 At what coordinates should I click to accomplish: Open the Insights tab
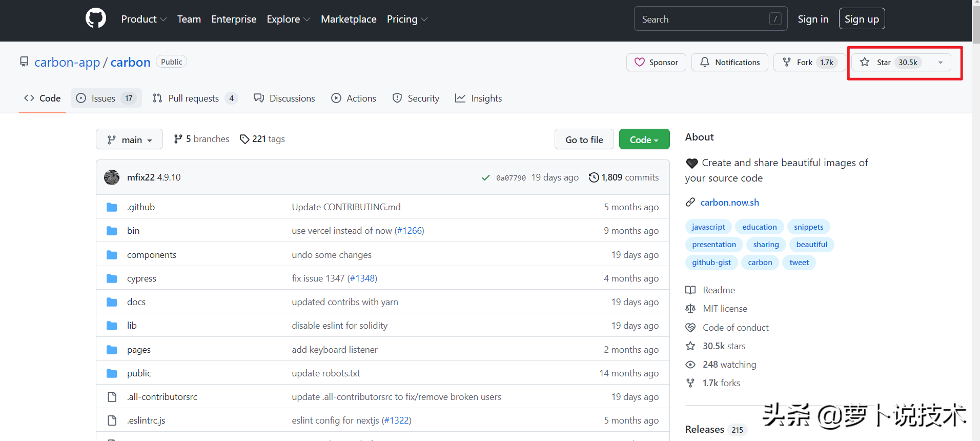tap(479, 98)
